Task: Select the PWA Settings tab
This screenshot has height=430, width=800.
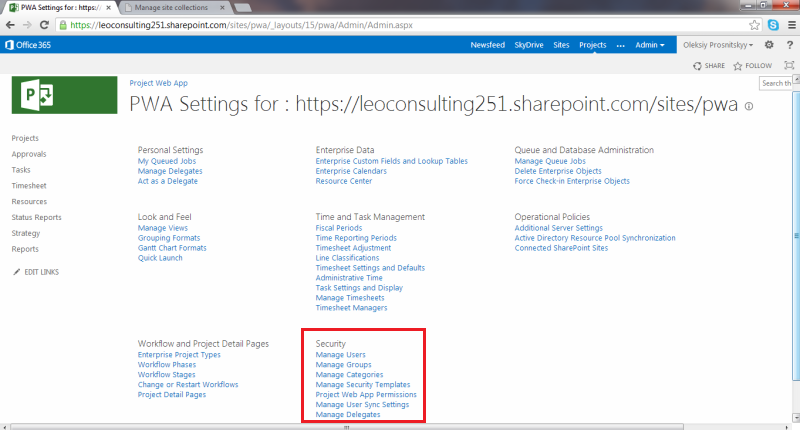Action: [59, 8]
